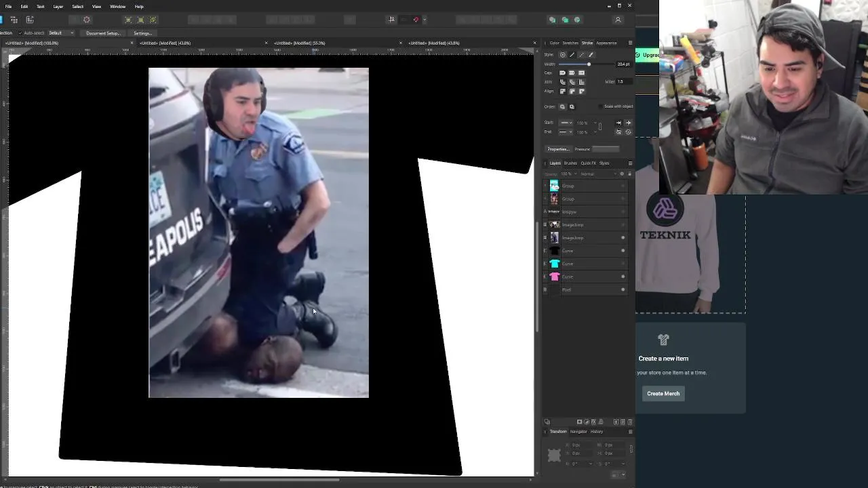Image resolution: width=868 pixels, height=488 pixels.
Task: Switch to the Export persona icon
Action: point(30,20)
